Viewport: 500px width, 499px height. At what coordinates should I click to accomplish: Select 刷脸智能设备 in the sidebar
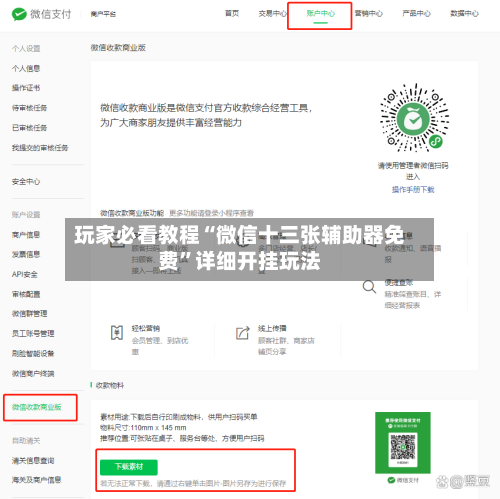33,354
